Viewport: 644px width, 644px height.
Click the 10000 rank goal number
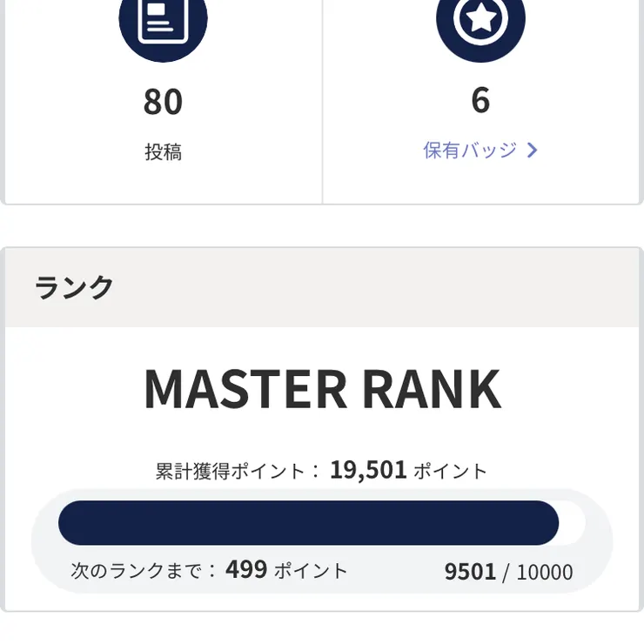point(545,573)
